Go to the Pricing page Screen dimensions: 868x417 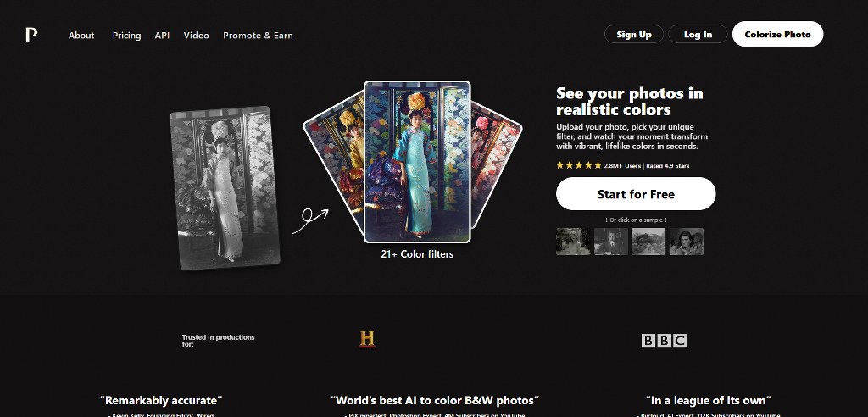126,36
